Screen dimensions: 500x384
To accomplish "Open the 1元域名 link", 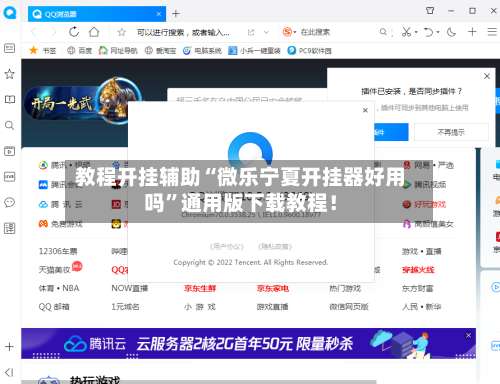I will [125, 307].
